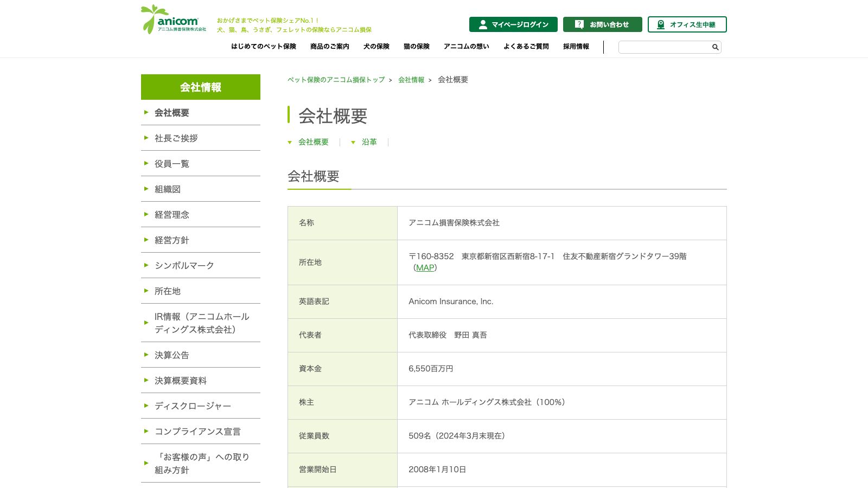Click the 代表取締役 野田 真吾 cell
Screen dimensions: 868x488
point(562,335)
